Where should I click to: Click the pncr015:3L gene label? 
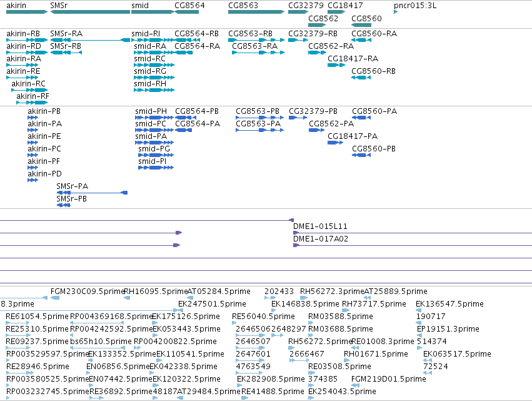tap(415, 6)
